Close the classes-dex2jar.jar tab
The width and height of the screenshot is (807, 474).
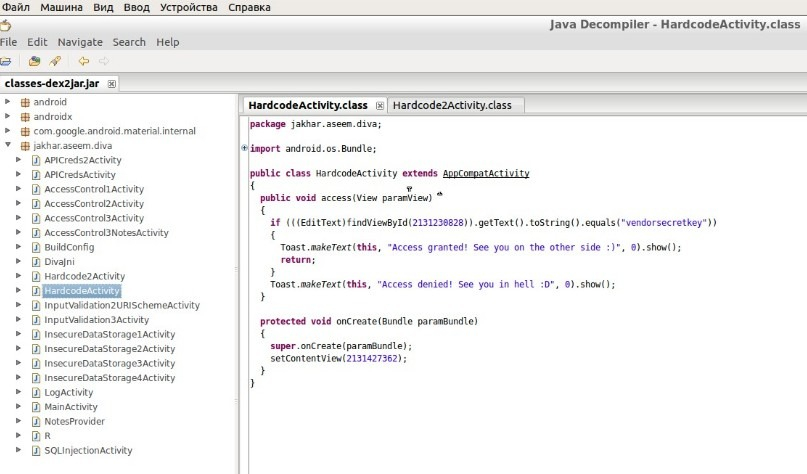(x=112, y=84)
